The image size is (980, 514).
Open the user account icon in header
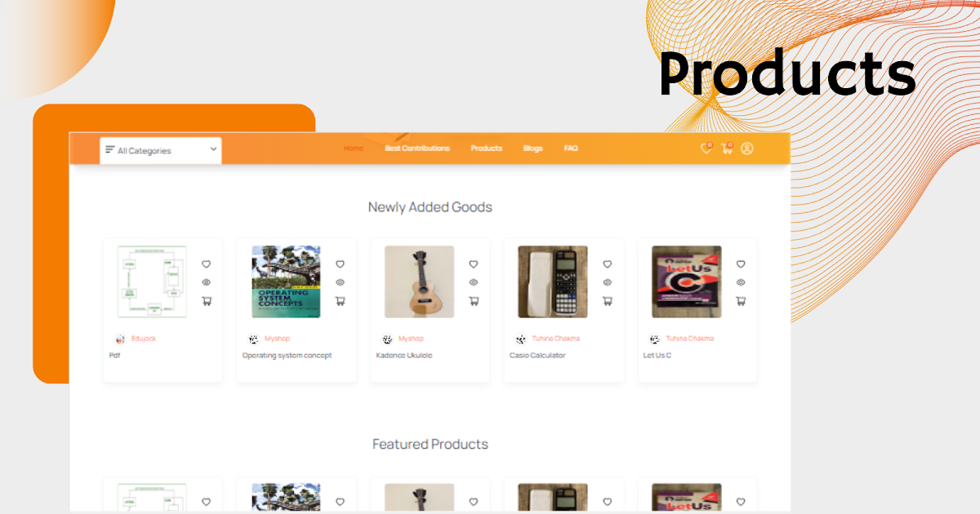coord(747,148)
